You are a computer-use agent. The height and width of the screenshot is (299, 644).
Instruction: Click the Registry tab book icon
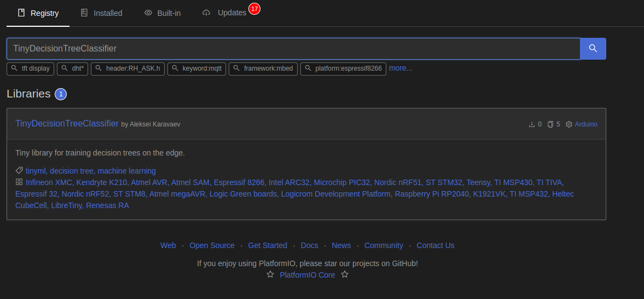click(21, 13)
